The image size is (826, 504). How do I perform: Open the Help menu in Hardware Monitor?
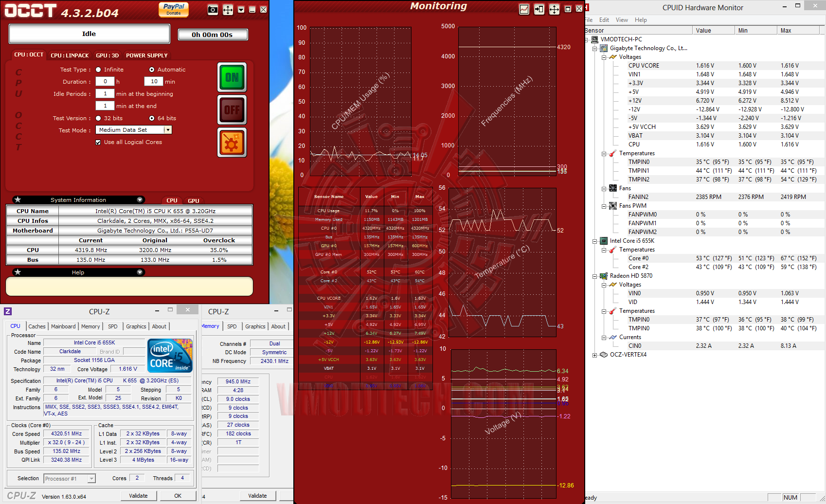tap(641, 20)
